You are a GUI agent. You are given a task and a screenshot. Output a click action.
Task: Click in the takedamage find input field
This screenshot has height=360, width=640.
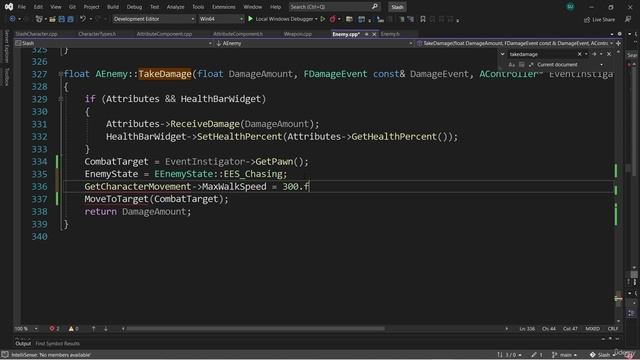point(542,54)
